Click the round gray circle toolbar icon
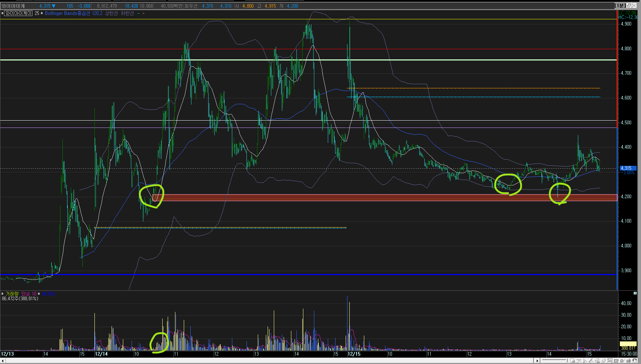The height and width of the screenshot is (364, 641). click(622, 361)
